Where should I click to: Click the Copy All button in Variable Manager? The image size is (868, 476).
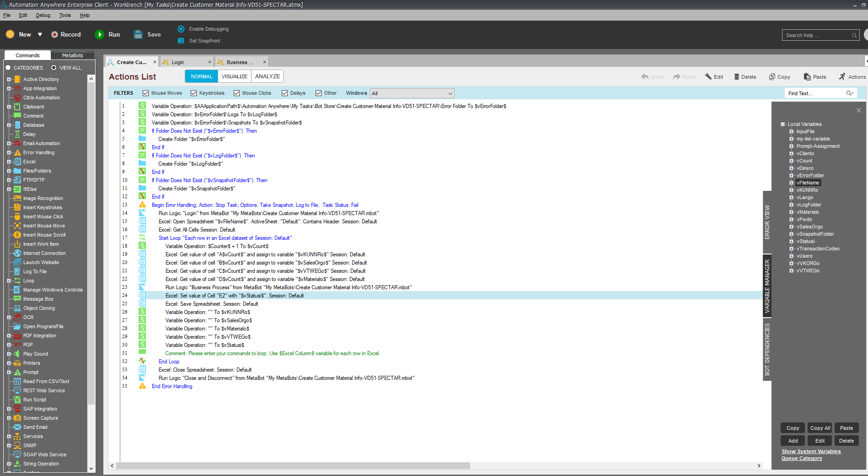point(820,428)
